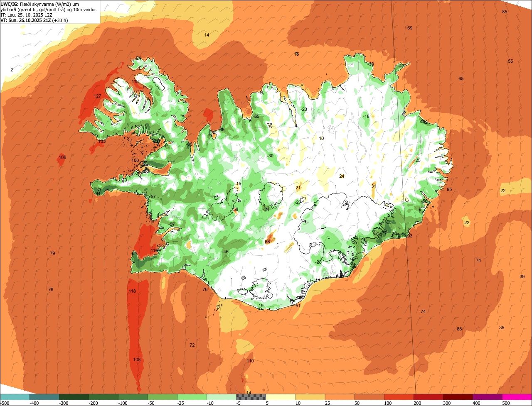Select the darkest green -300 to -200 swatch
This screenshot has height=406, width=532.
(74, 397)
